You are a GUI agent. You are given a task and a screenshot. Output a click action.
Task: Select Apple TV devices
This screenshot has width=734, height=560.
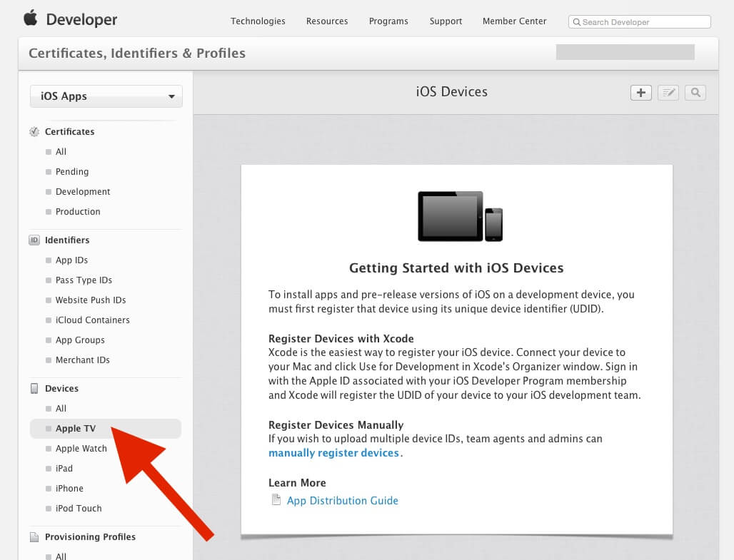point(106,429)
